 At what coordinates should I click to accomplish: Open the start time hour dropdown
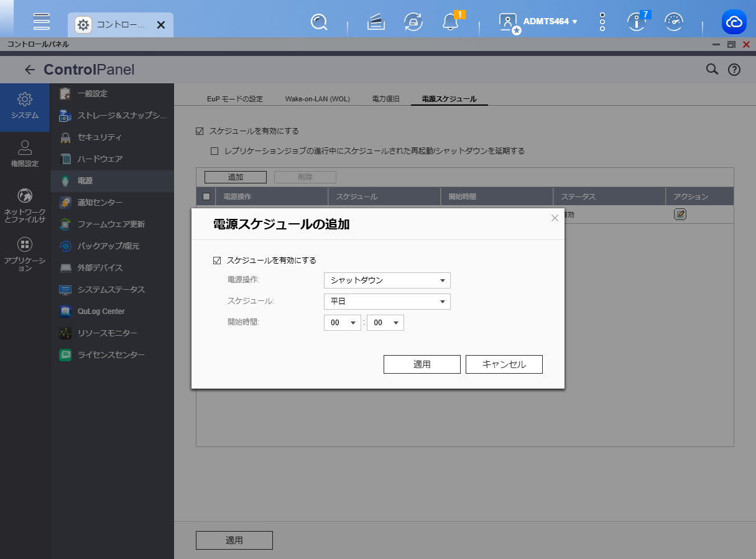point(342,323)
